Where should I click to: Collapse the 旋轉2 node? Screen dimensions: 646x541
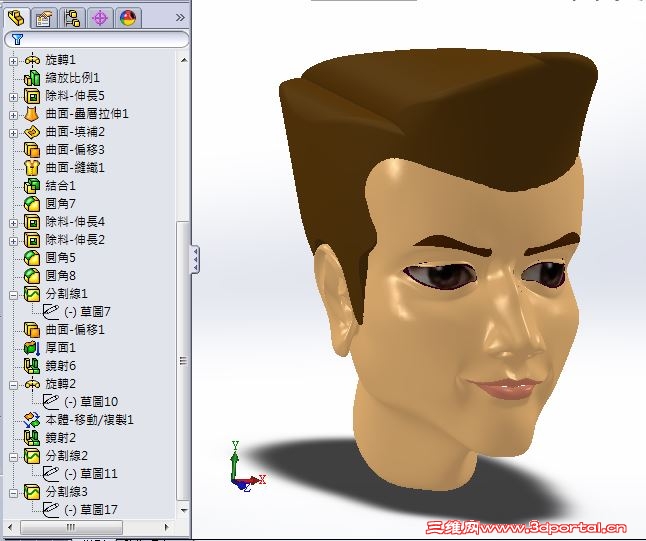(13, 385)
